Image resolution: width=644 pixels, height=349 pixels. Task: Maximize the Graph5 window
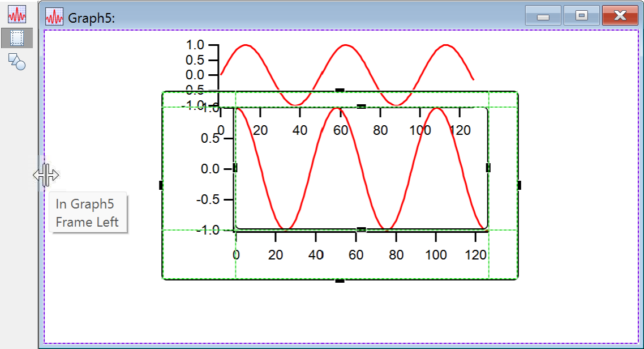point(581,16)
